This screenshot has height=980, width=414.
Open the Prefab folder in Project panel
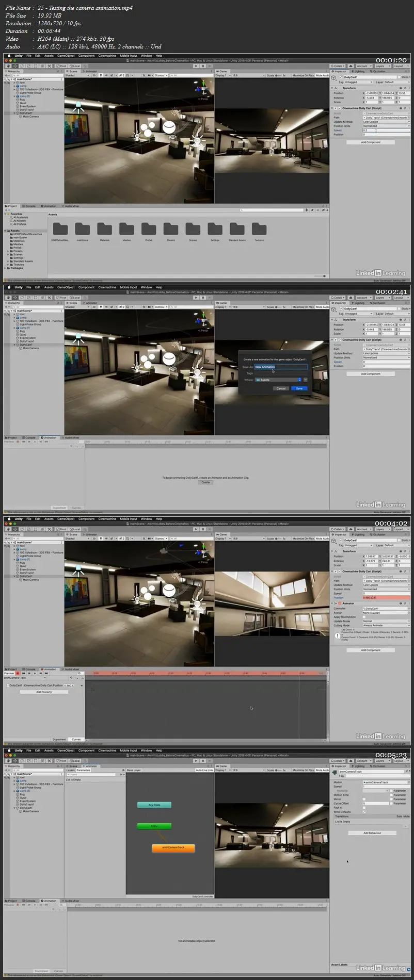149,228
